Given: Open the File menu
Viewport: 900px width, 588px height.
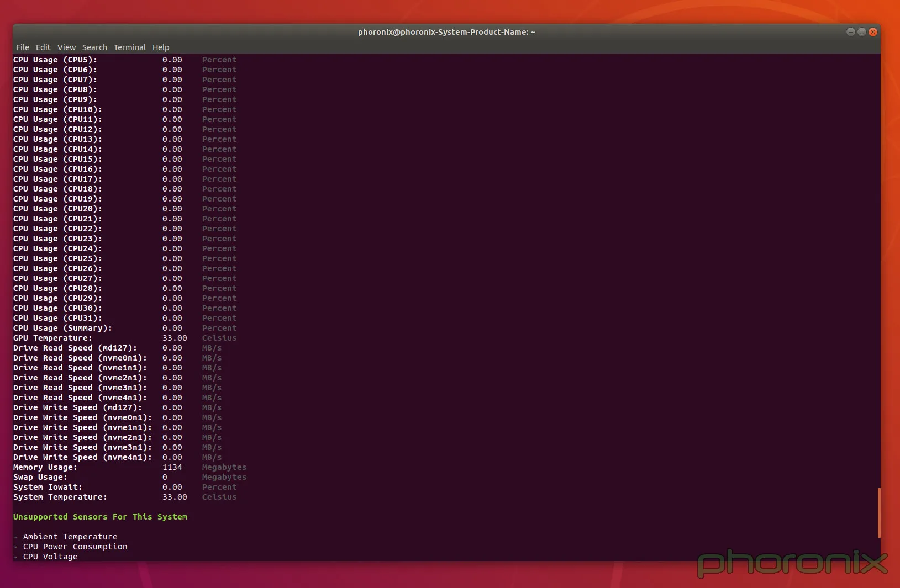Looking at the screenshot, I should [x=23, y=47].
